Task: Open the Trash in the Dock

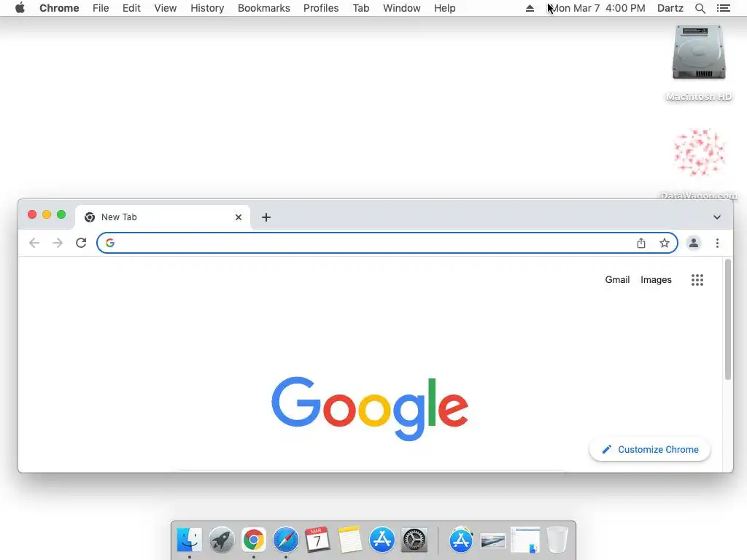Action: coord(557,540)
